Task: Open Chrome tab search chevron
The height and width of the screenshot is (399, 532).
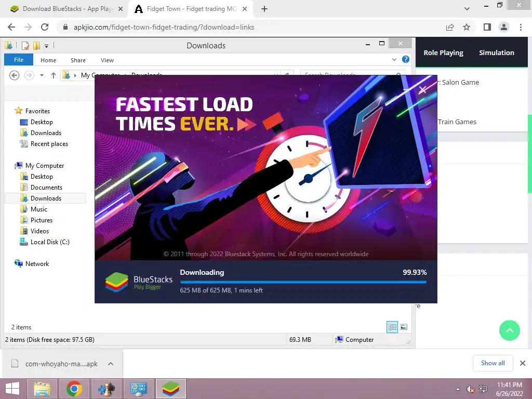Action: tap(467, 9)
